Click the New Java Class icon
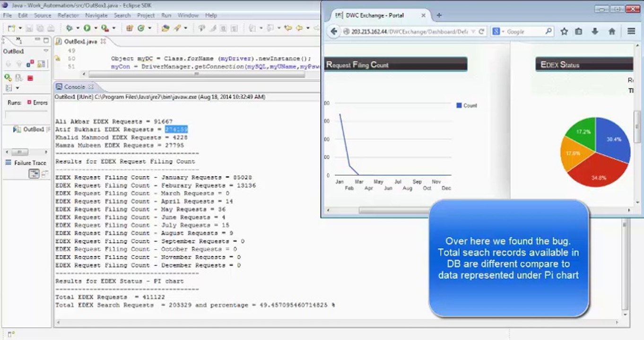644x340 pixels. 141,28
